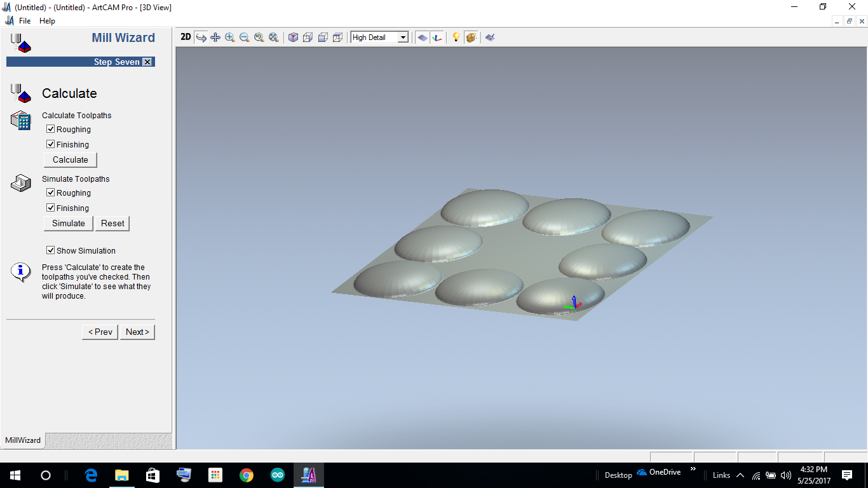Open the Windows Start menu

(x=15, y=475)
